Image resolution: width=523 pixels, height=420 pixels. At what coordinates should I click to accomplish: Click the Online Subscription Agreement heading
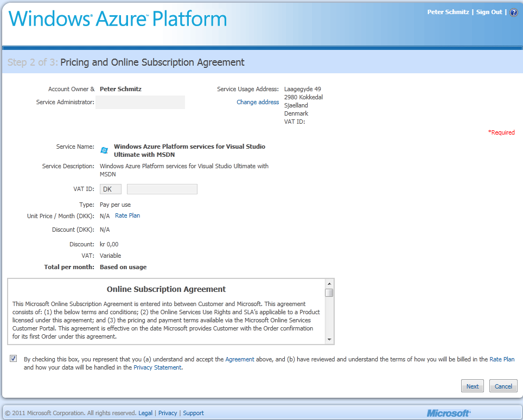click(166, 289)
